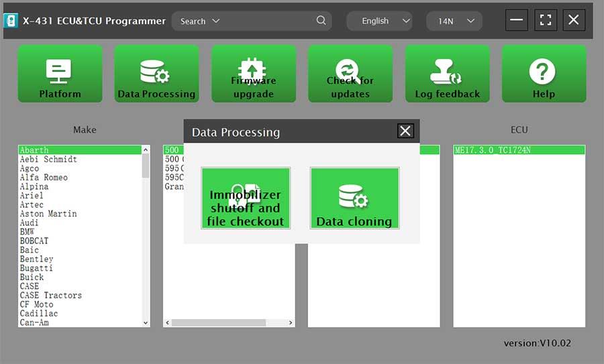Select Artec make
The width and height of the screenshot is (604, 364).
[x=80, y=204]
